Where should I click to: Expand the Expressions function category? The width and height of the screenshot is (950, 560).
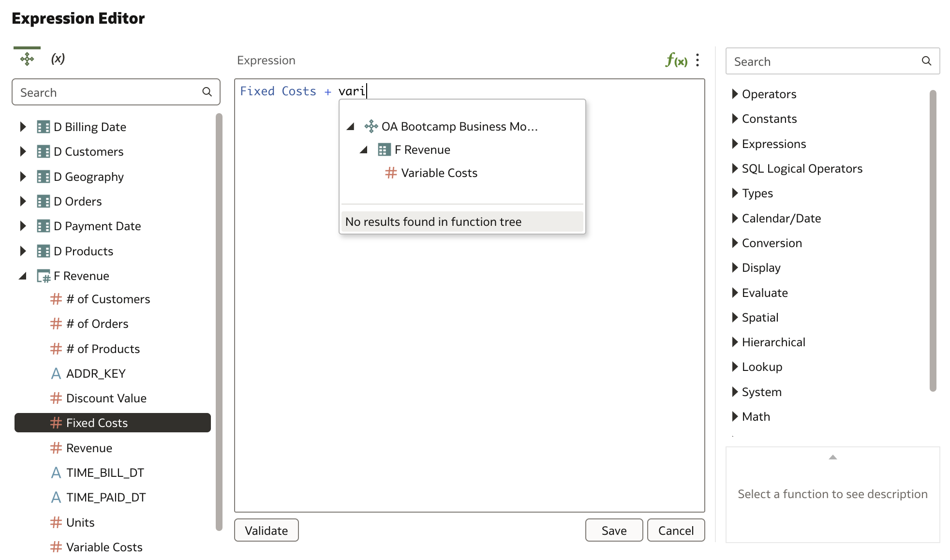coord(735,144)
